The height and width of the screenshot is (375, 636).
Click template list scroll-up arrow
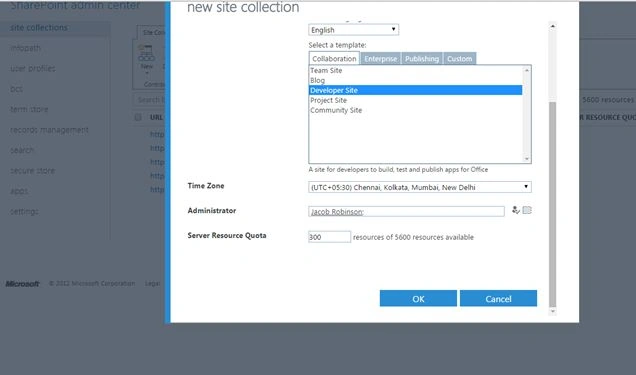pos(527,70)
